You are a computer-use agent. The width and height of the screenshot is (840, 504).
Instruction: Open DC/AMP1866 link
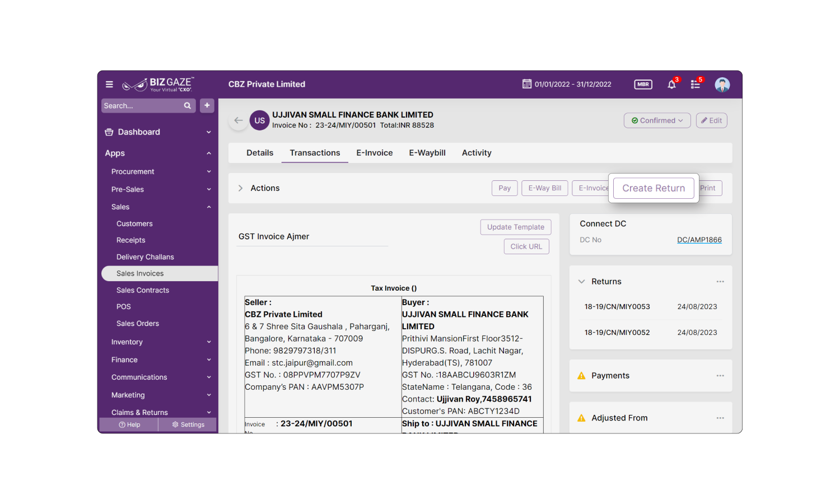coord(699,240)
